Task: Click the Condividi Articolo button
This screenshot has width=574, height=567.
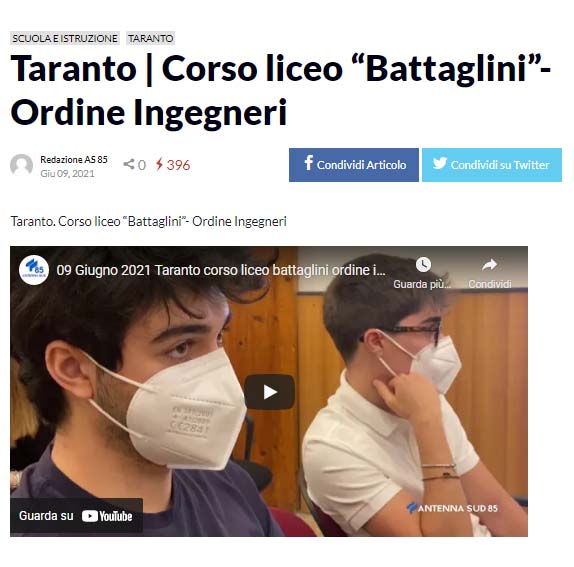Action: tap(354, 165)
